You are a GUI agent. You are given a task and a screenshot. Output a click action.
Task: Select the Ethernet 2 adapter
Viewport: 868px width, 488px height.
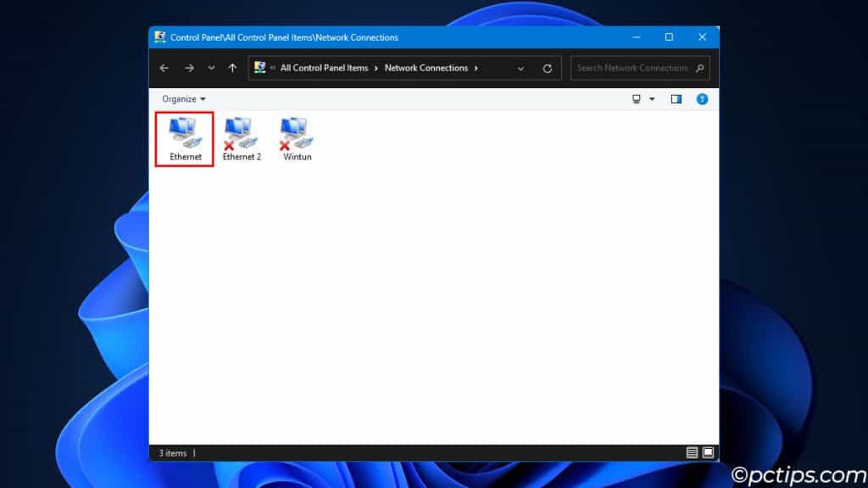coord(242,136)
